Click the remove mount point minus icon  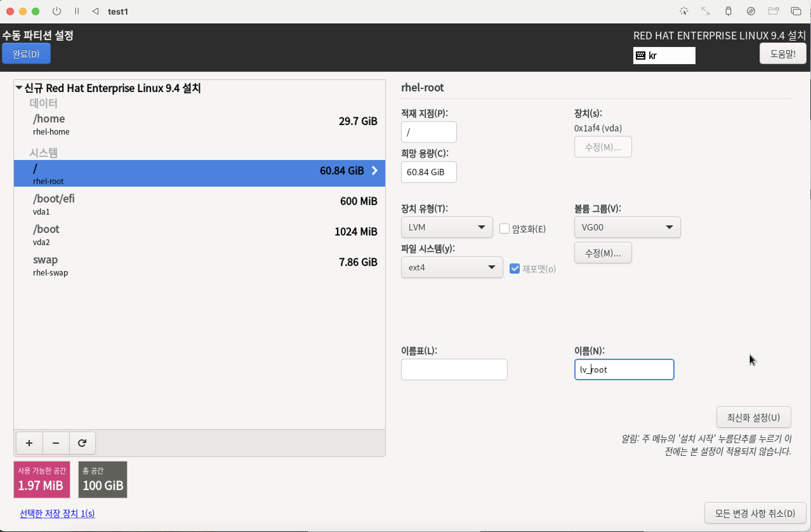tap(56, 443)
